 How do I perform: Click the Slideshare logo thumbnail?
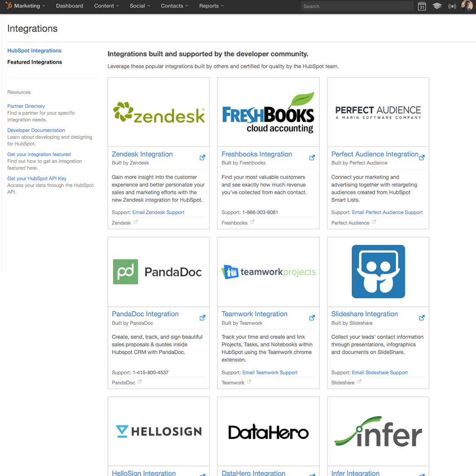(x=378, y=272)
